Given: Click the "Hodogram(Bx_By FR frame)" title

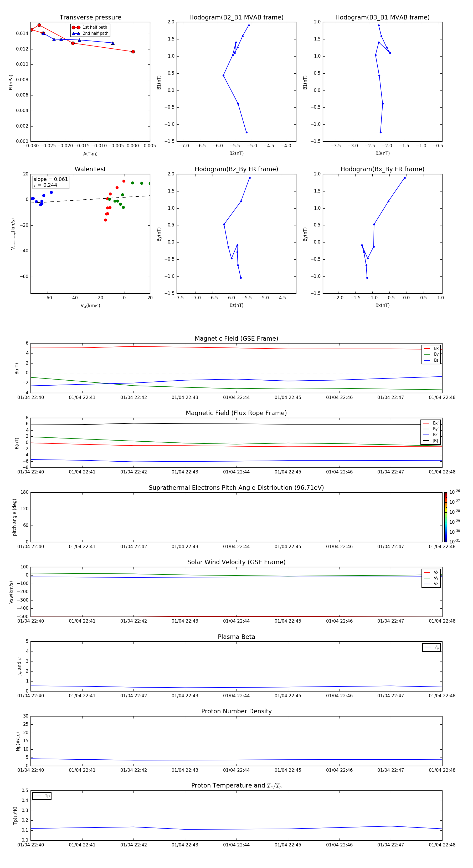Looking at the screenshot, I should click(x=382, y=169).
